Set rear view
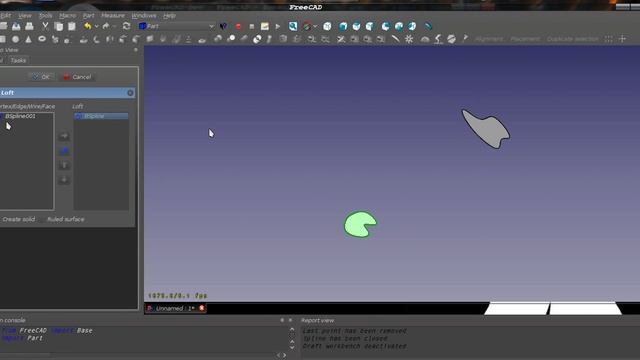 pyautogui.click(x=385, y=26)
